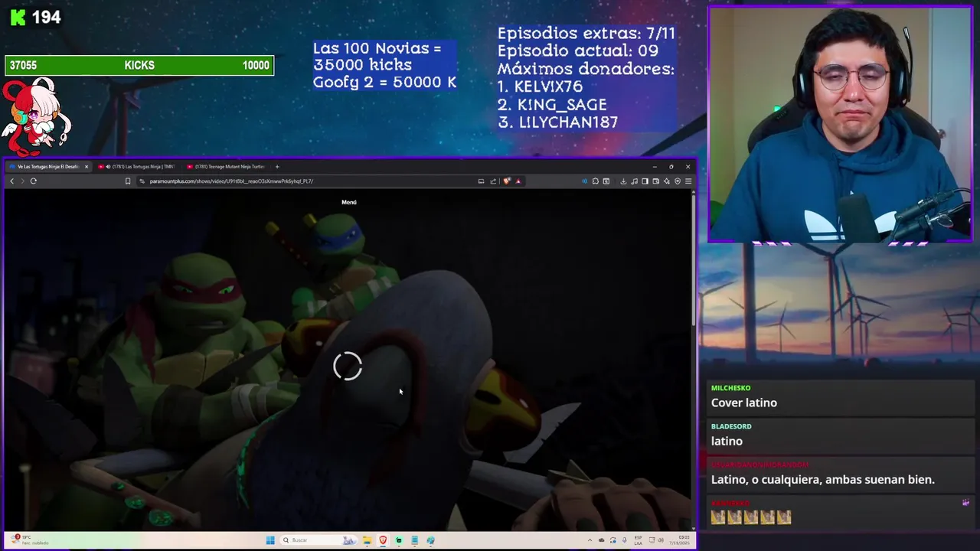
Task: Open the reader/translate toolbar icon
Action: [x=606, y=181]
